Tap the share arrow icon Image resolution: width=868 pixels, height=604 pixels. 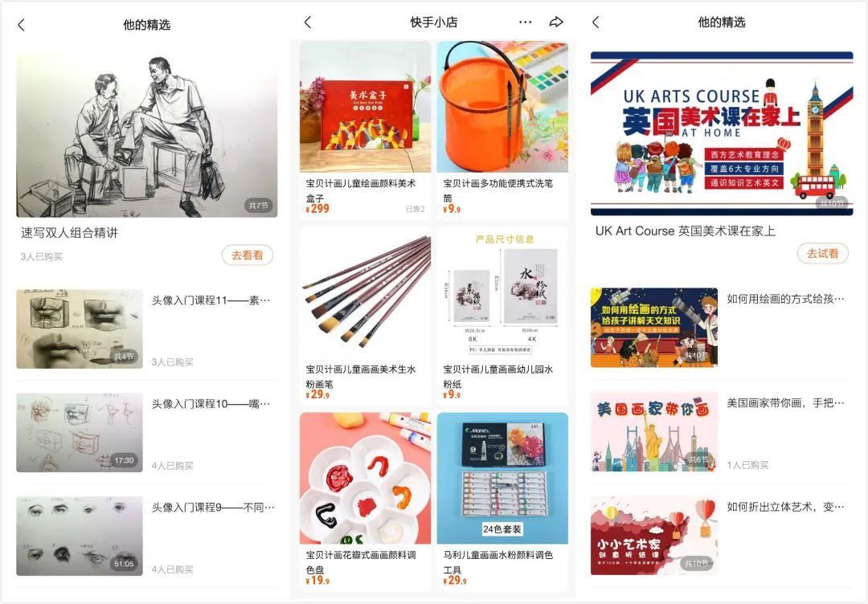[556, 22]
